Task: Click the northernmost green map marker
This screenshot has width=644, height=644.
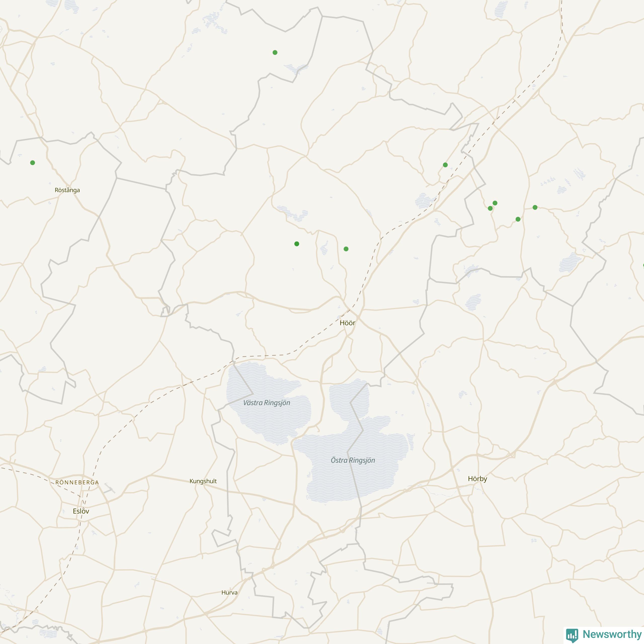Action: pyautogui.click(x=275, y=52)
